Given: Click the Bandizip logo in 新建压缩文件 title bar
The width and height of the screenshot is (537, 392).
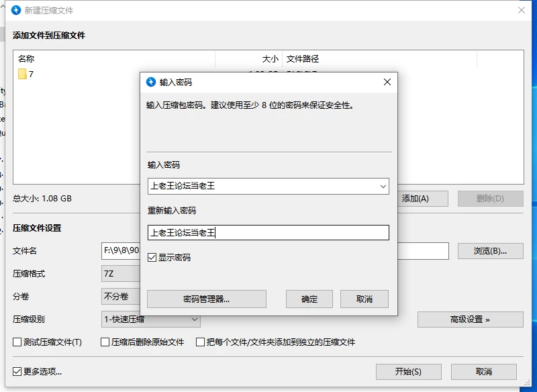Looking at the screenshot, I should (16, 10).
